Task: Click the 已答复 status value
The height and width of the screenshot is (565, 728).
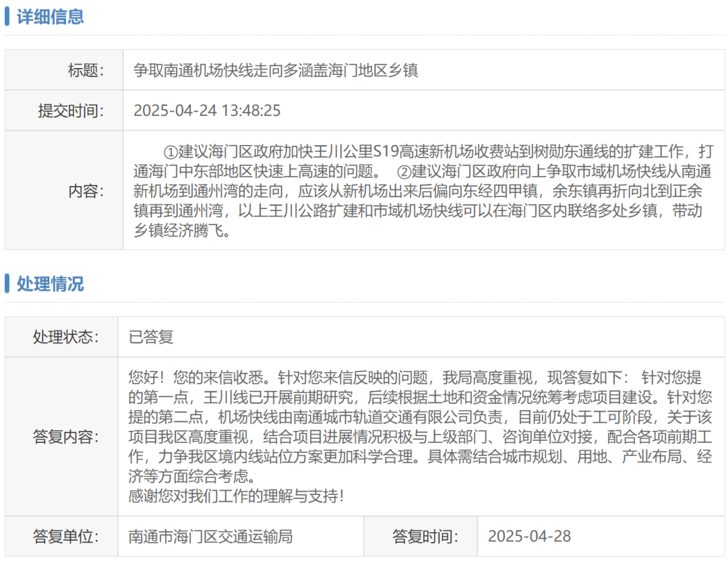Action: click(151, 336)
